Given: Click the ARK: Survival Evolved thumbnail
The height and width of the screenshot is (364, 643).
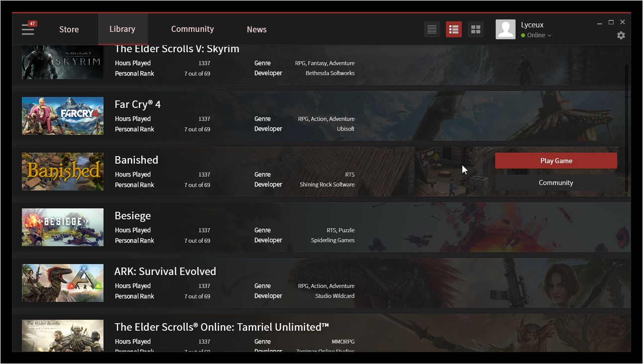Looking at the screenshot, I should coord(63,283).
